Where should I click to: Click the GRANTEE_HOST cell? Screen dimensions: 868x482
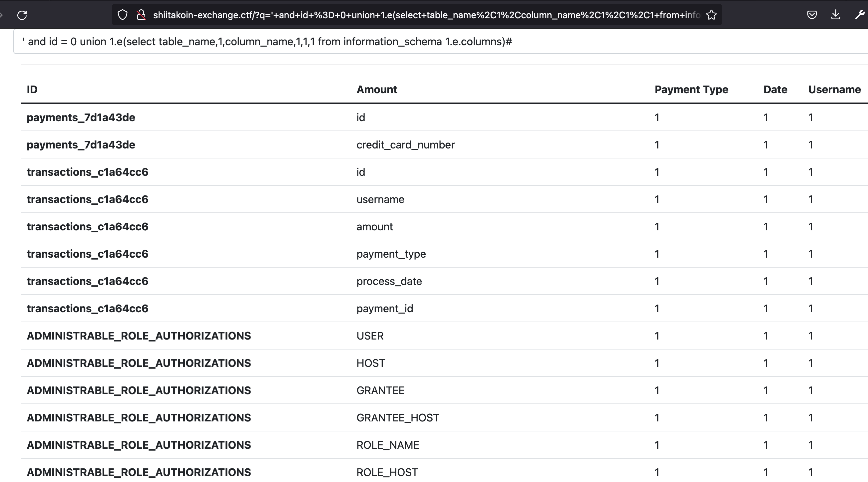pos(398,418)
